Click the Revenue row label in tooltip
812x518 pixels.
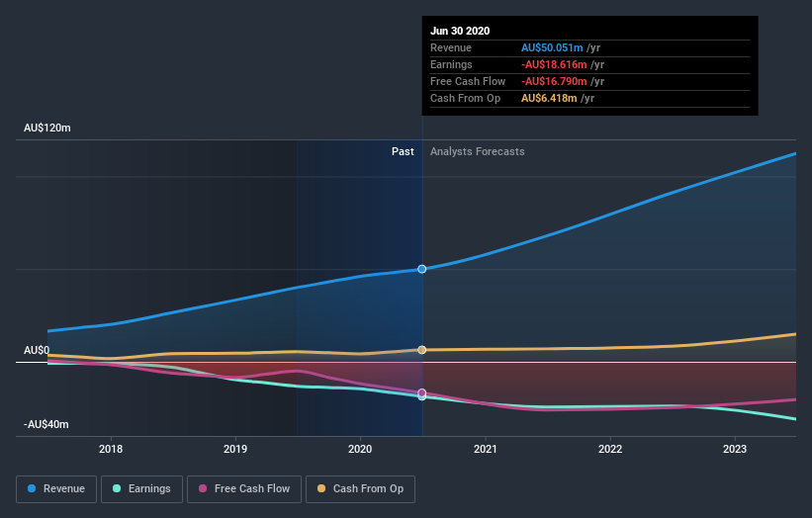tap(451, 47)
